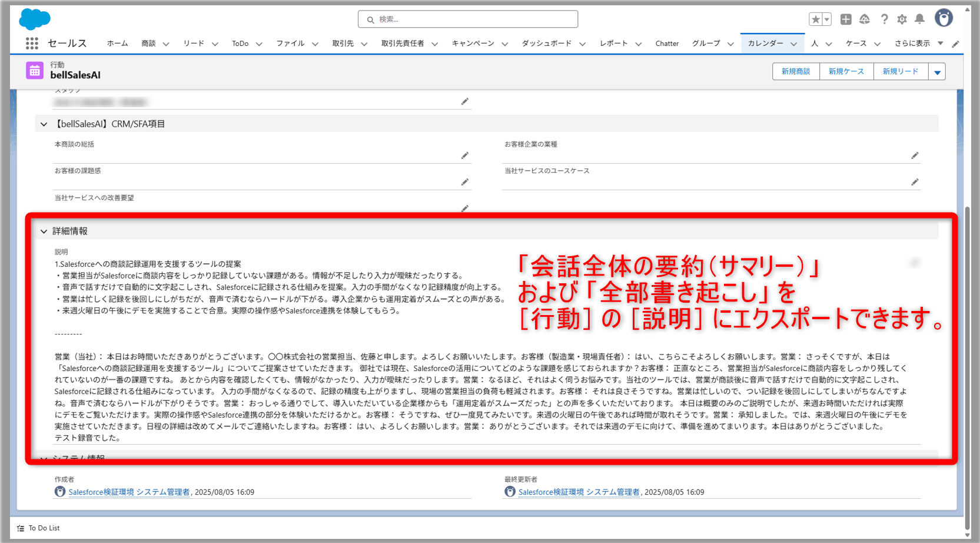The width and height of the screenshot is (980, 543).
Task: Collapse the 詳細情報 section
Action: point(44,231)
